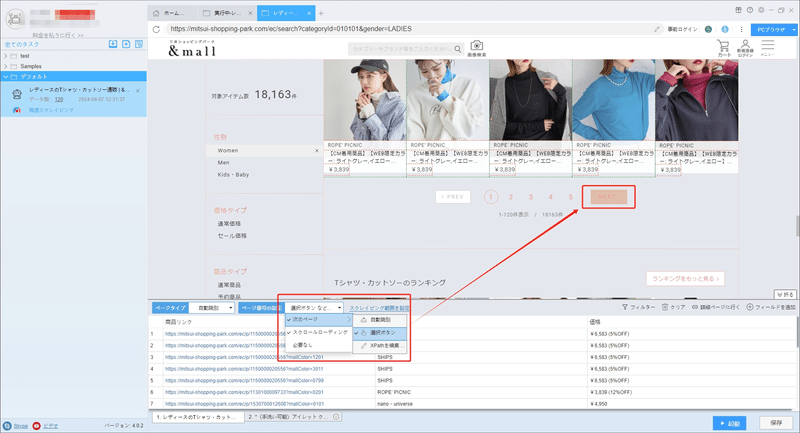The width and height of the screenshot is (800, 433).
Task: Open the 自動識別 page type dropdown
Action: point(212,308)
